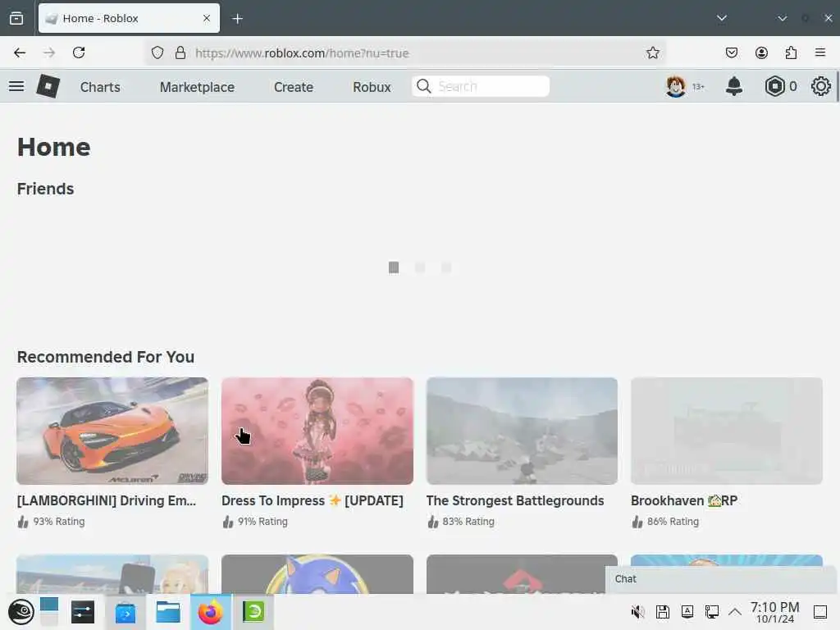The height and width of the screenshot is (630, 840).
Task: Open the notifications bell
Action: tap(734, 86)
